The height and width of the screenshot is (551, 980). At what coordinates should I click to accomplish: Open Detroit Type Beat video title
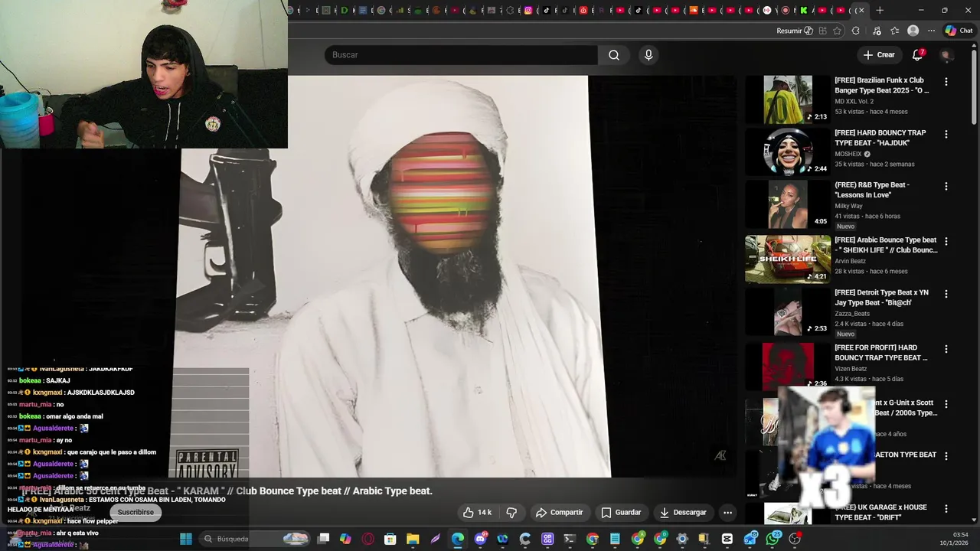pos(881,298)
